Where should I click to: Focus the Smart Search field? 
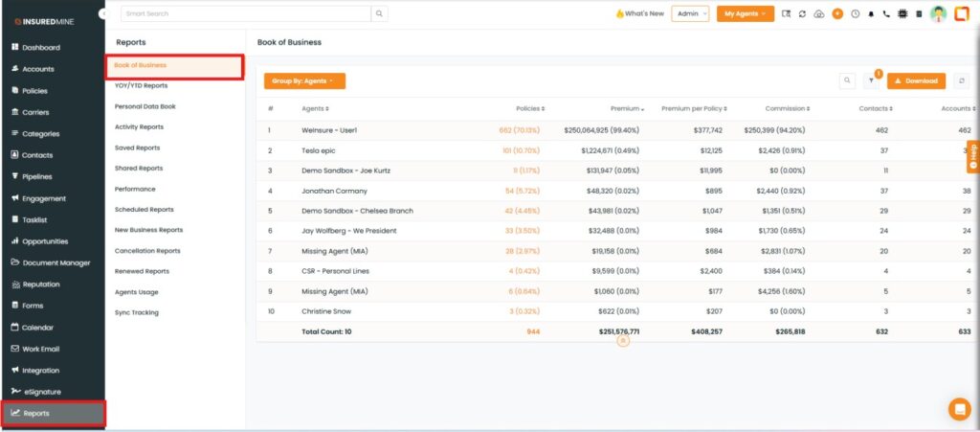245,13
